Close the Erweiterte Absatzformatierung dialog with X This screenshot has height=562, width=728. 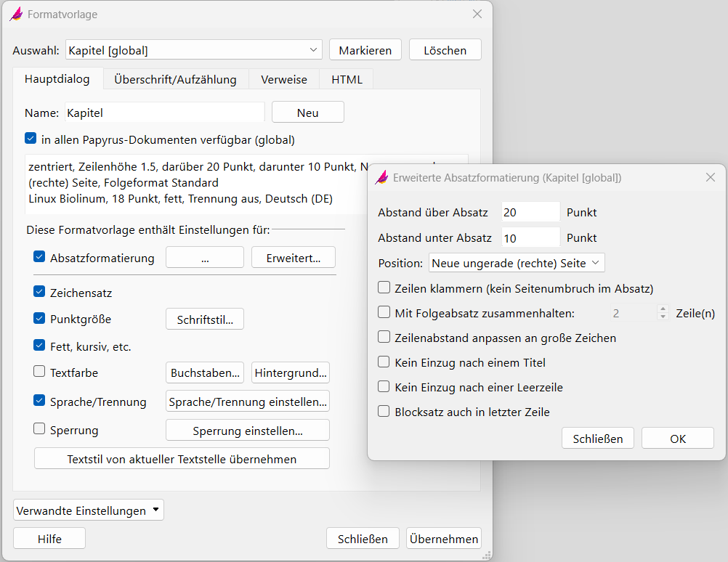(x=711, y=177)
